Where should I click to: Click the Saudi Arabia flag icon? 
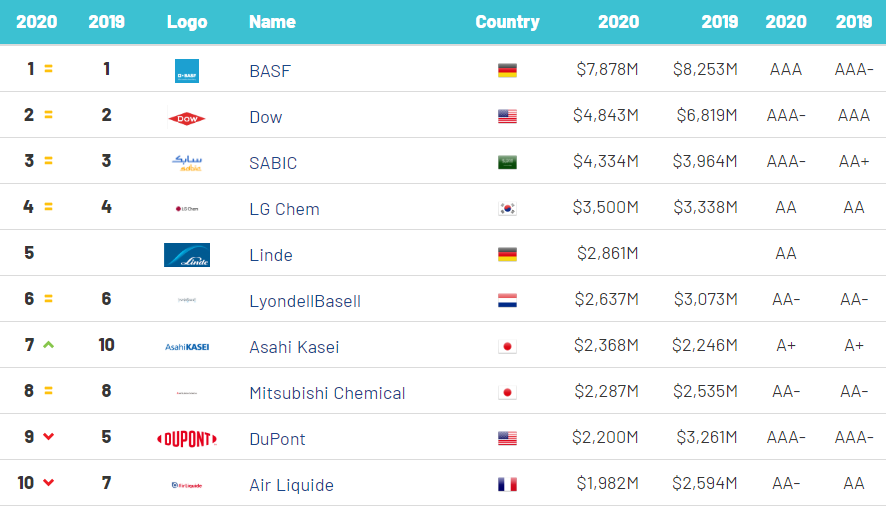(507, 163)
